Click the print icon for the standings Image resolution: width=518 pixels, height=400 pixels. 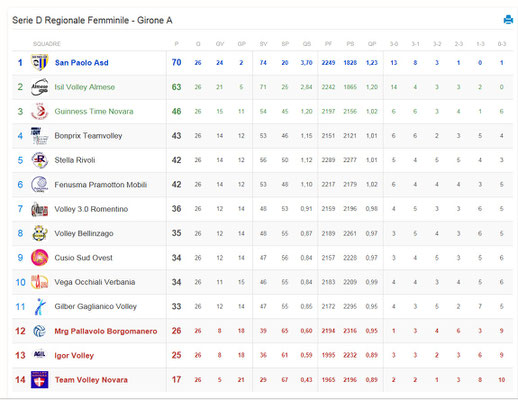(x=508, y=20)
